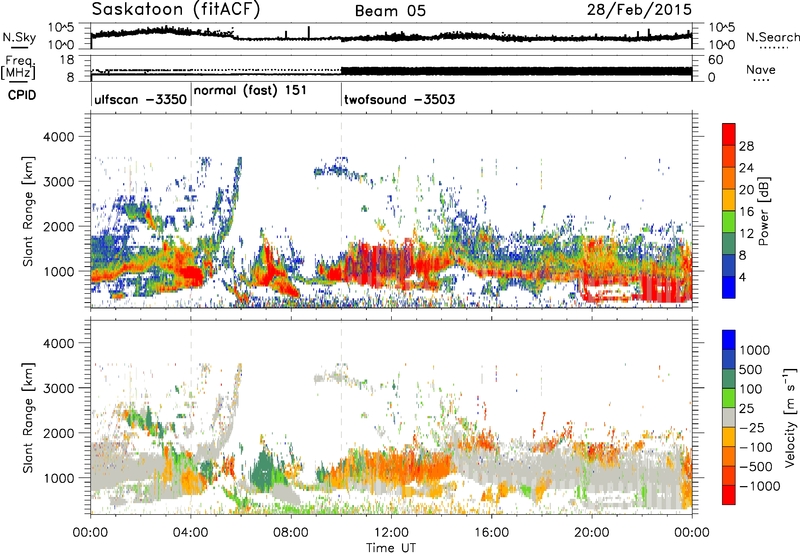
Task: Click the Power [dB] color bar label
Action: tap(763, 211)
